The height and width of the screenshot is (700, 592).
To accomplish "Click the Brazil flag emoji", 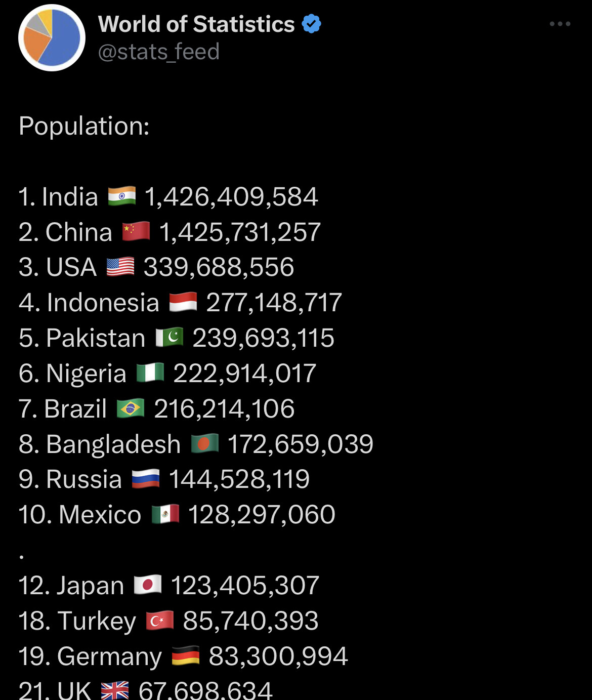I will pos(131,408).
